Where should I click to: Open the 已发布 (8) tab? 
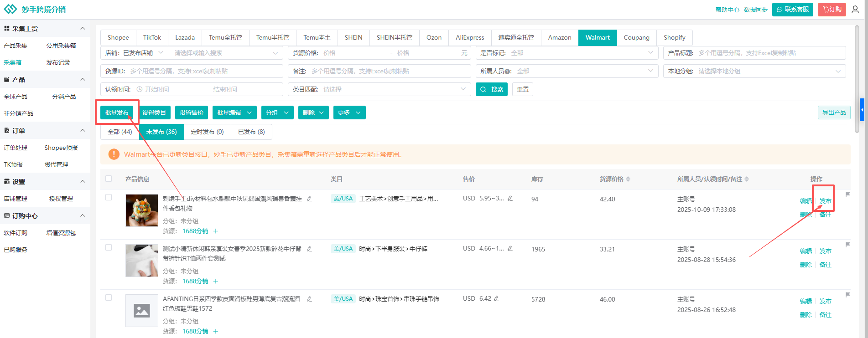tap(251, 132)
